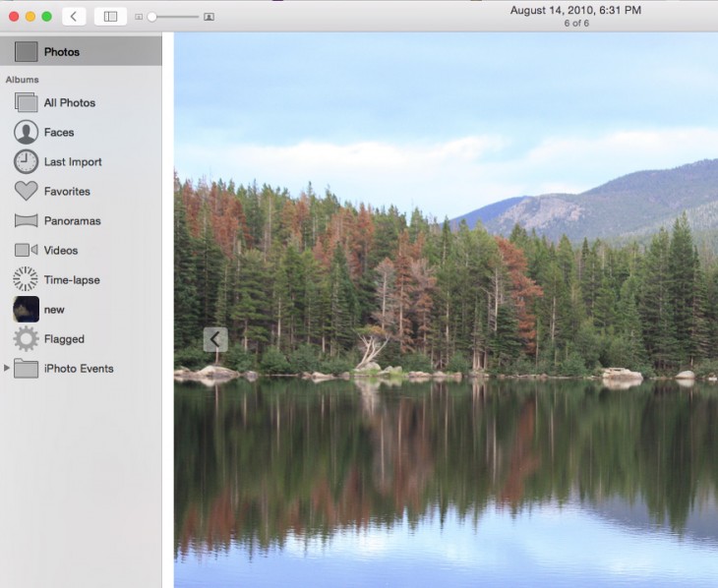Open the All Photos album

point(81,102)
